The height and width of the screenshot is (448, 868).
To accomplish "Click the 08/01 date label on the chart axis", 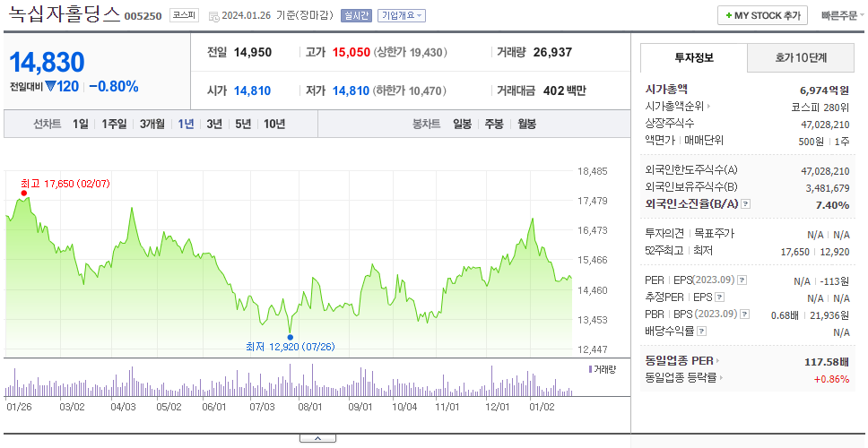I will [310, 407].
